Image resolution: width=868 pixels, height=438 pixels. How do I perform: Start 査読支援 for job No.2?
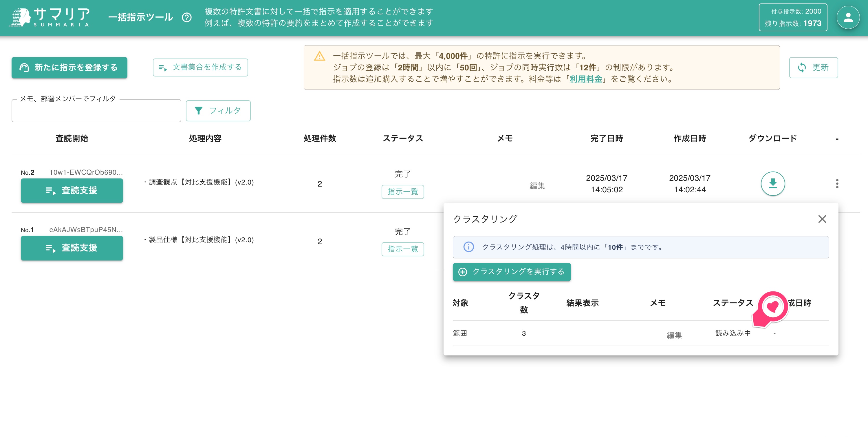pos(72,191)
